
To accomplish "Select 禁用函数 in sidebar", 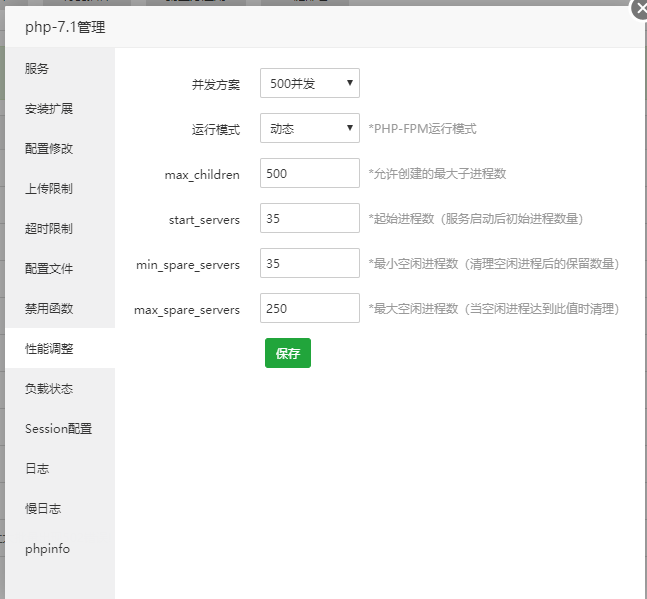I will 60,309.
